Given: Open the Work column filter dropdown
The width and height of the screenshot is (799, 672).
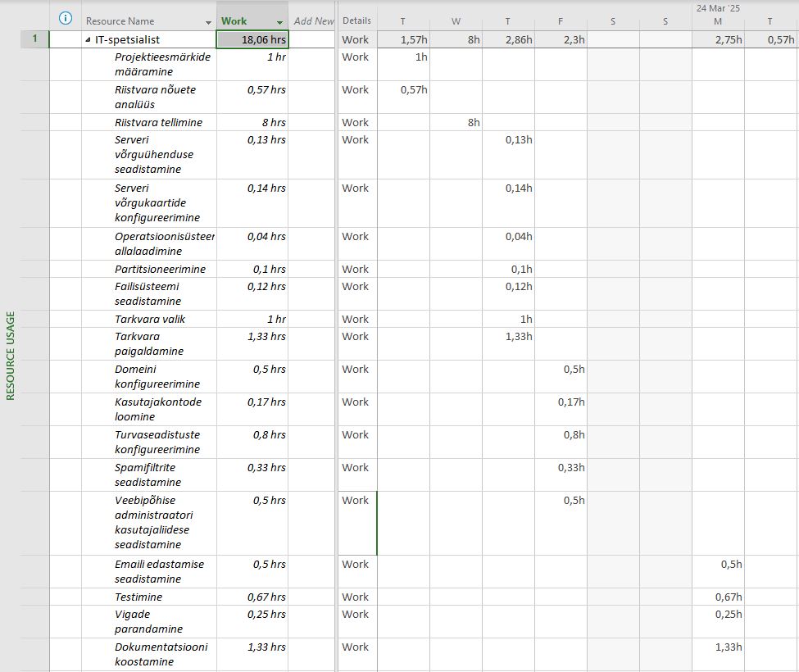Looking at the screenshot, I should pyautogui.click(x=280, y=21).
